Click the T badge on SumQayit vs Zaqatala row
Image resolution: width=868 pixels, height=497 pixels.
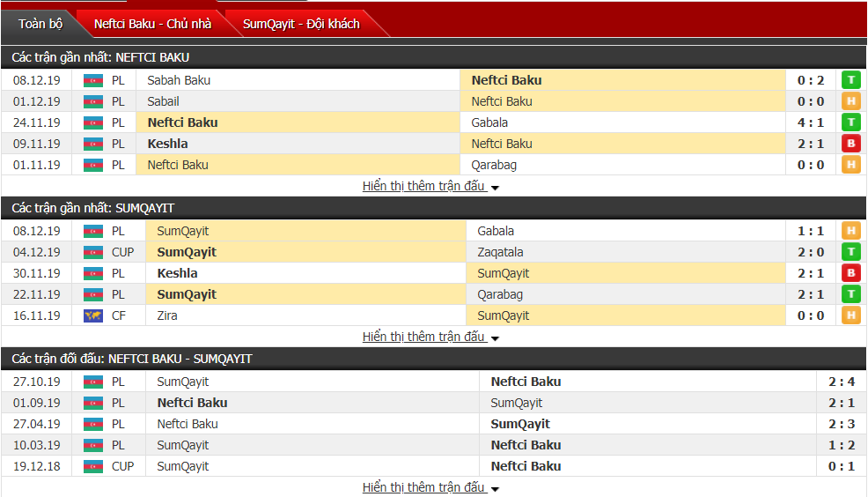click(851, 252)
